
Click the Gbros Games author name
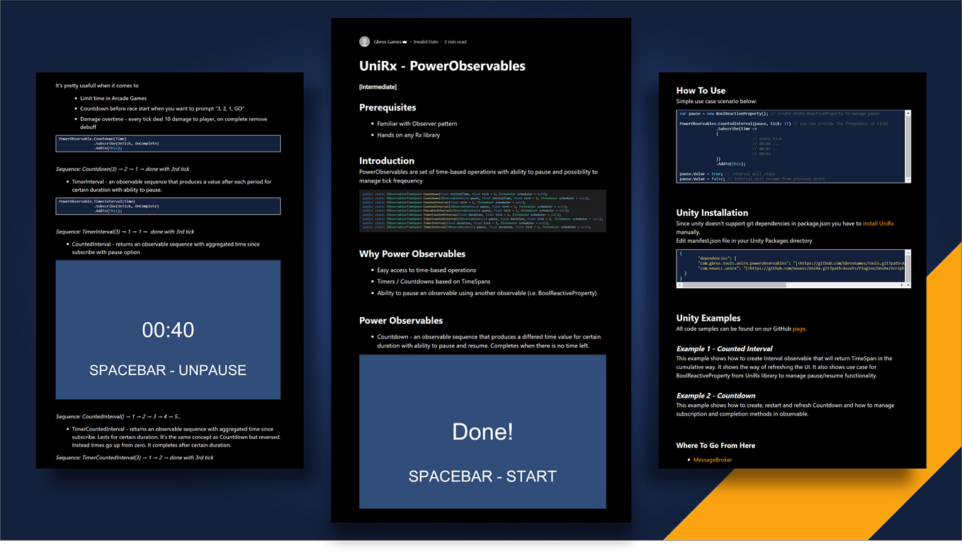pos(387,41)
